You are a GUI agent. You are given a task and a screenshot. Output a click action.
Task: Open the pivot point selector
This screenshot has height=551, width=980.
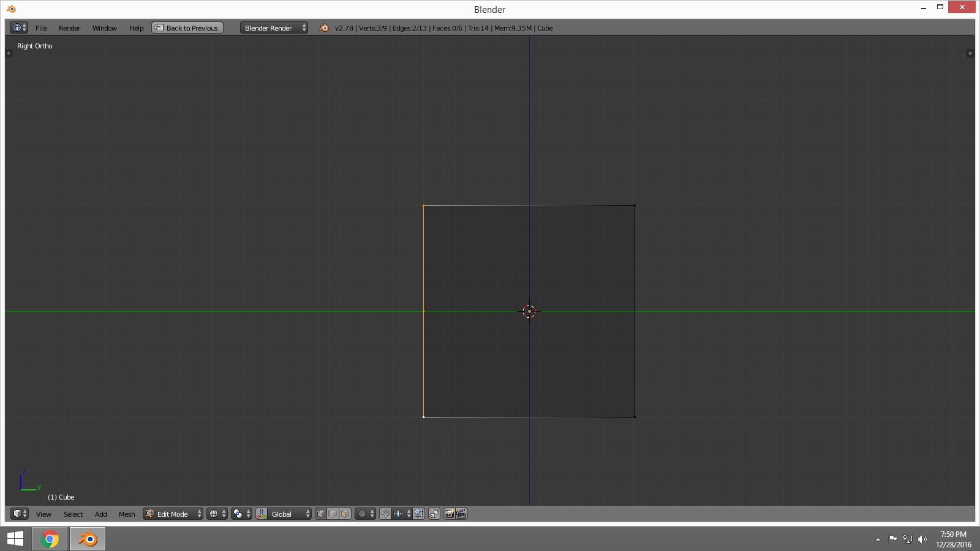coord(241,514)
